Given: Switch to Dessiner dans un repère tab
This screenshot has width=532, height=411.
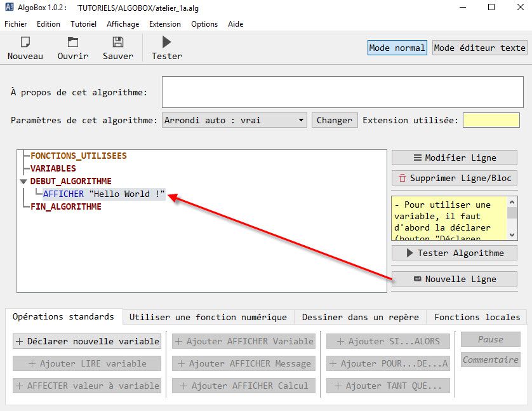Looking at the screenshot, I should click(x=361, y=318).
